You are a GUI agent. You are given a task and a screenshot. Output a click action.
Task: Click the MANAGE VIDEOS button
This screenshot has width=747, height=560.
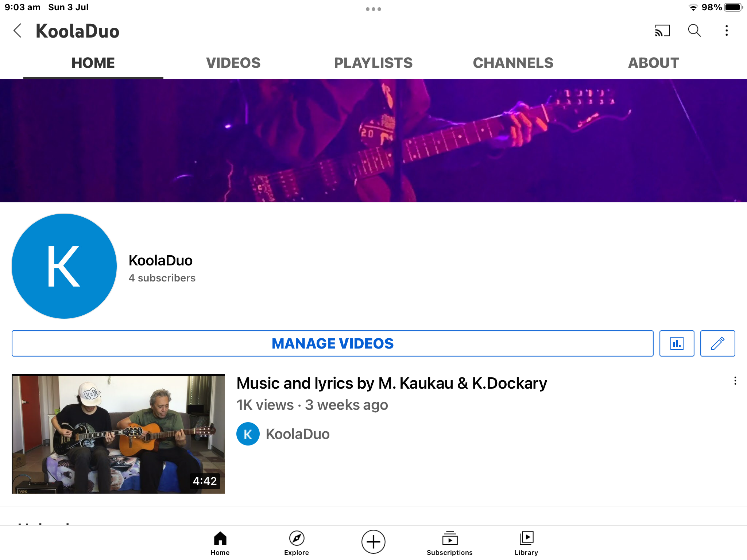click(x=333, y=343)
